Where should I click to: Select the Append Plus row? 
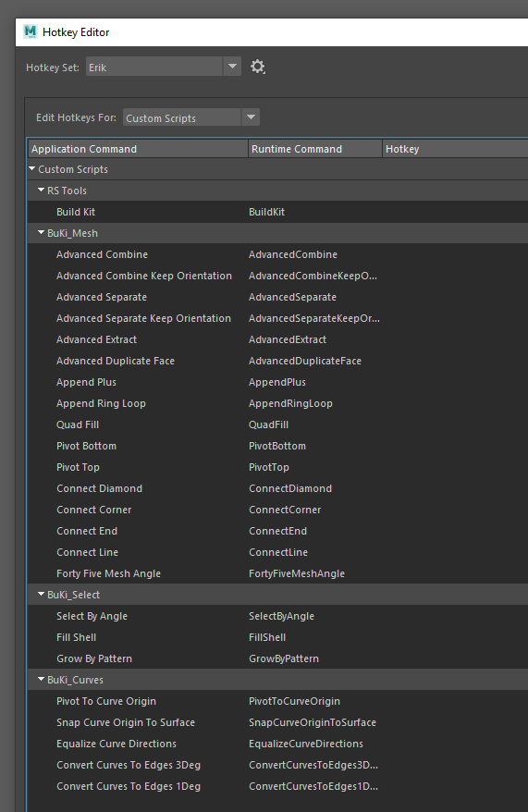click(x=278, y=382)
